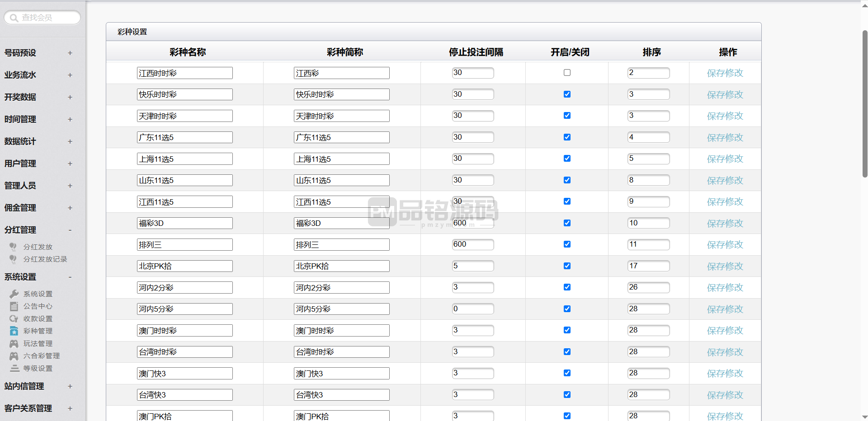Click the 上海11选5 name field
868x421 pixels.
185,159
